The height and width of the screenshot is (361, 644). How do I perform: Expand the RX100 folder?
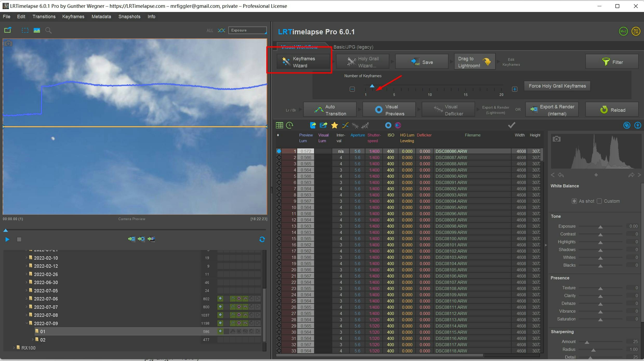pyautogui.click(x=14, y=348)
